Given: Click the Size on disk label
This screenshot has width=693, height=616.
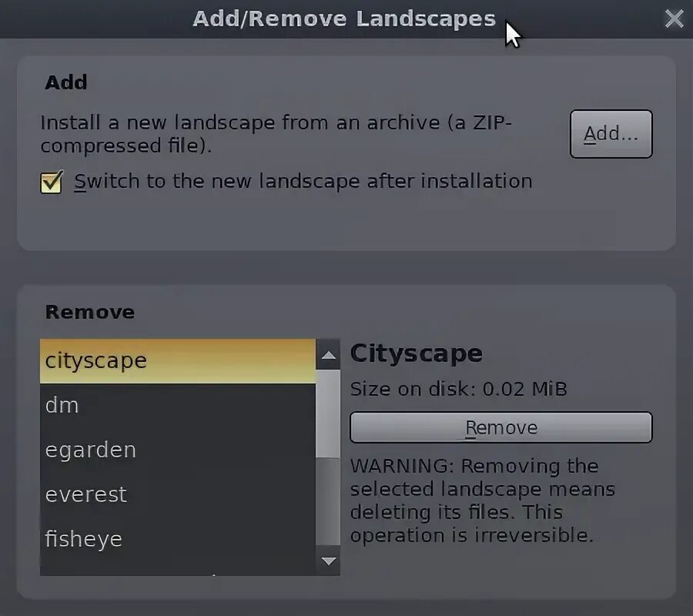Looking at the screenshot, I should point(458,389).
